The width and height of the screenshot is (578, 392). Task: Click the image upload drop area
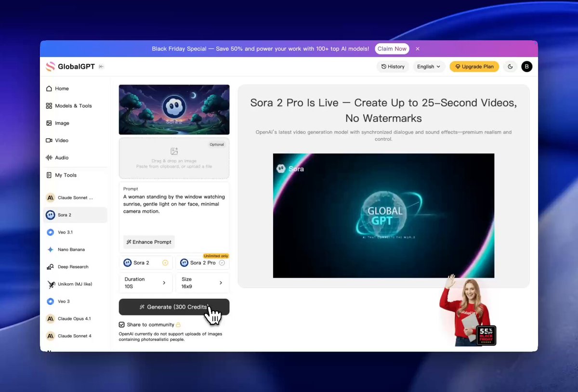(x=174, y=158)
